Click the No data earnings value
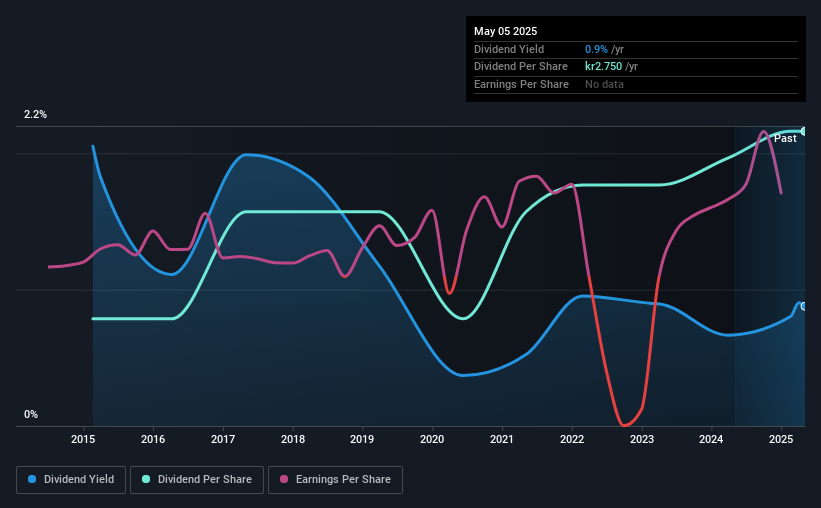This screenshot has height=508, width=821. tap(604, 84)
